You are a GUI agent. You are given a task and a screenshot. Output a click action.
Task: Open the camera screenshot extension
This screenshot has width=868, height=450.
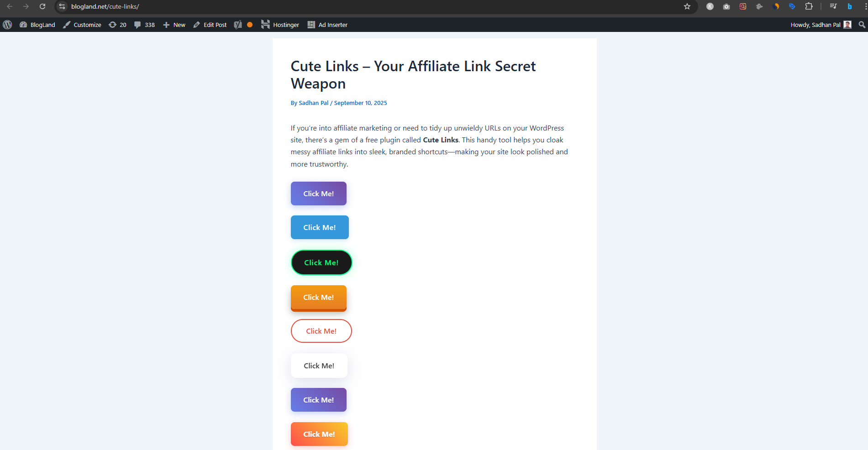726,6
